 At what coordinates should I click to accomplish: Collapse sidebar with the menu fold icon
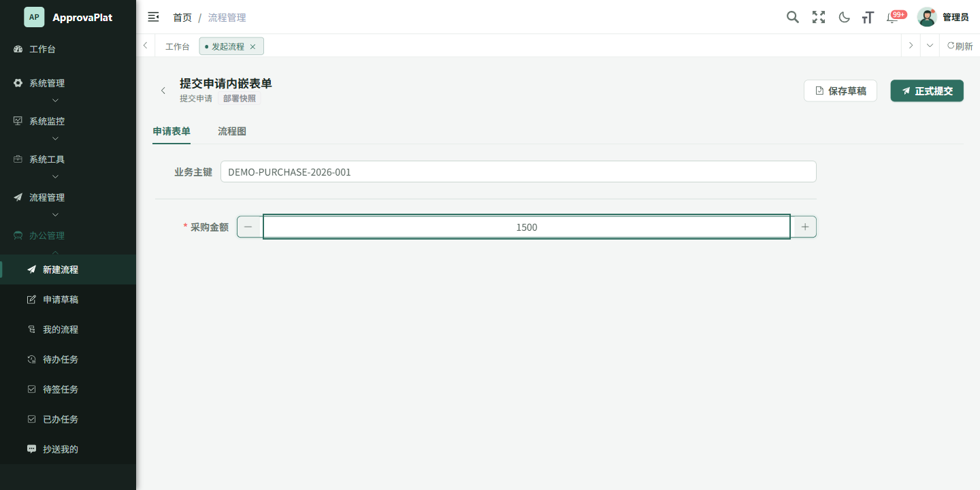[153, 17]
